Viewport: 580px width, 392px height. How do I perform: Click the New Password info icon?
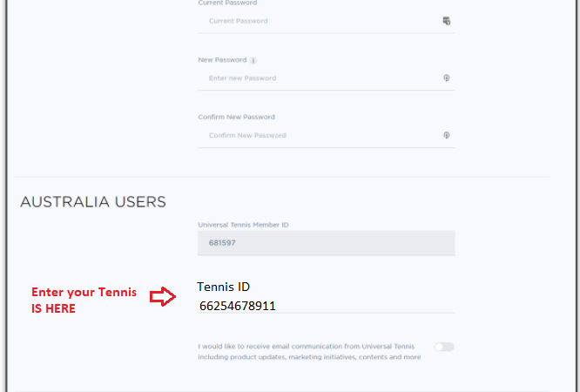253,60
